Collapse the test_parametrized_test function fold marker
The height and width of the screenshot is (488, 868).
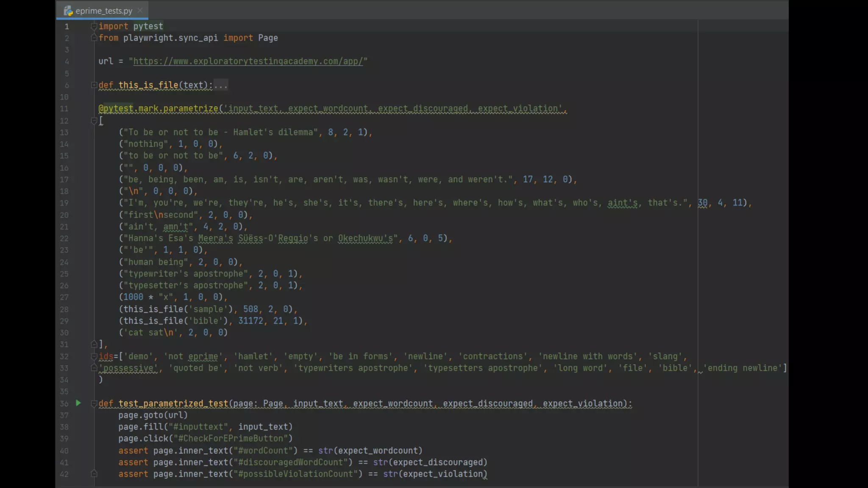click(x=94, y=403)
